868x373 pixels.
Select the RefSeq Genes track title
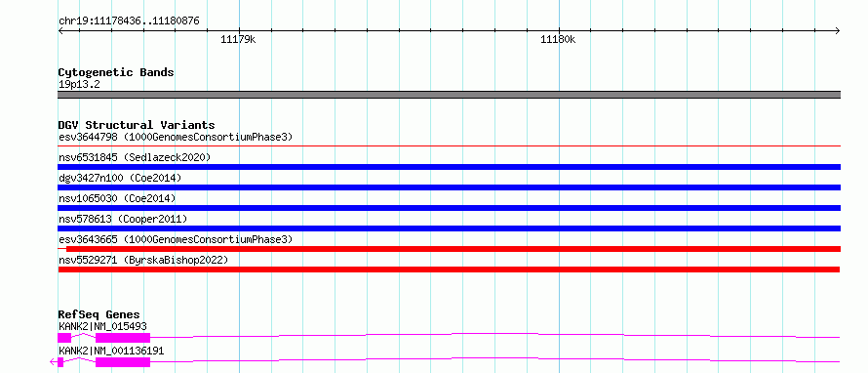pos(99,314)
